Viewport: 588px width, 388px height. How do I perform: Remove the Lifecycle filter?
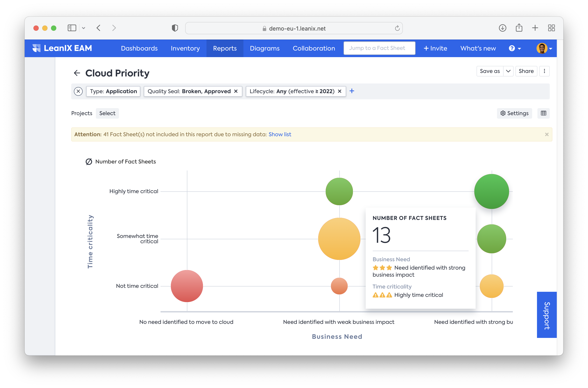[x=340, y=91]
